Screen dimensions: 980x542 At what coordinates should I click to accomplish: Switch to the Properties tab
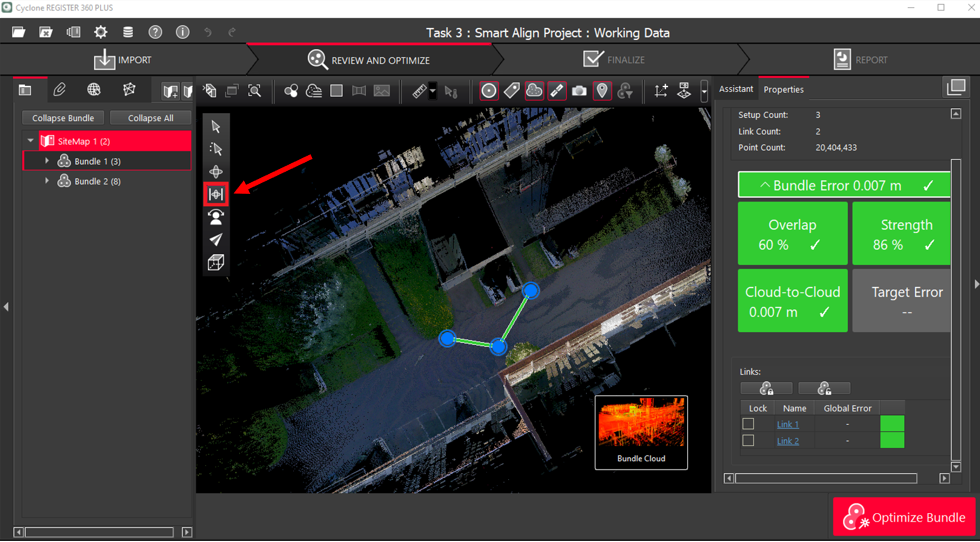pyautogui.click(x=783, y=89)
